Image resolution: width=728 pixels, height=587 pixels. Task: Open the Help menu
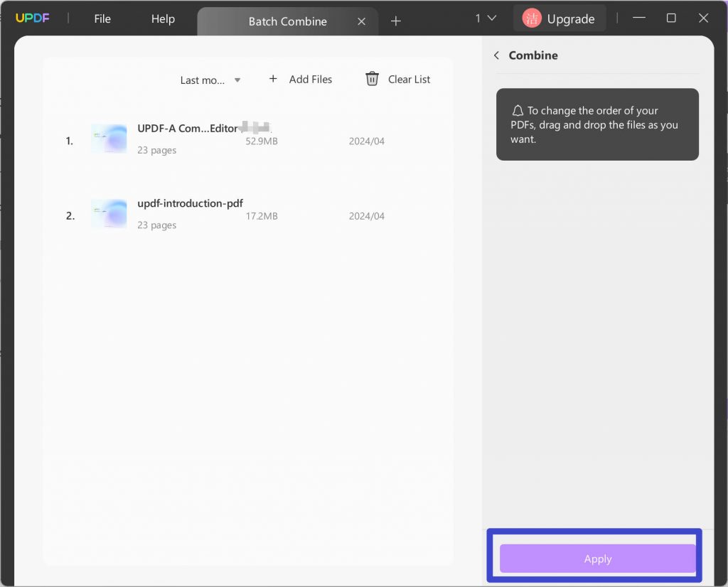click(x=162, y=18)
